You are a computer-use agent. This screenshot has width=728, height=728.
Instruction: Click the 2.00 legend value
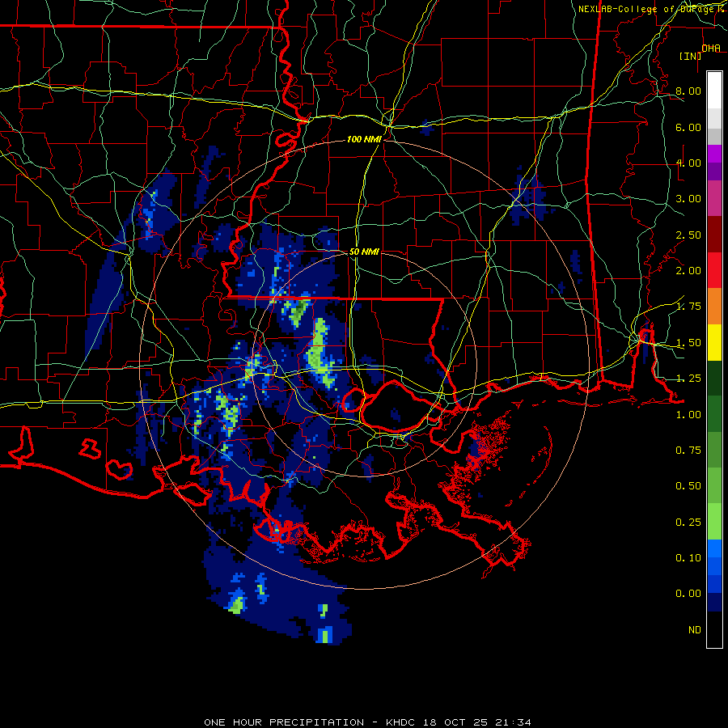tap(688, 271)
